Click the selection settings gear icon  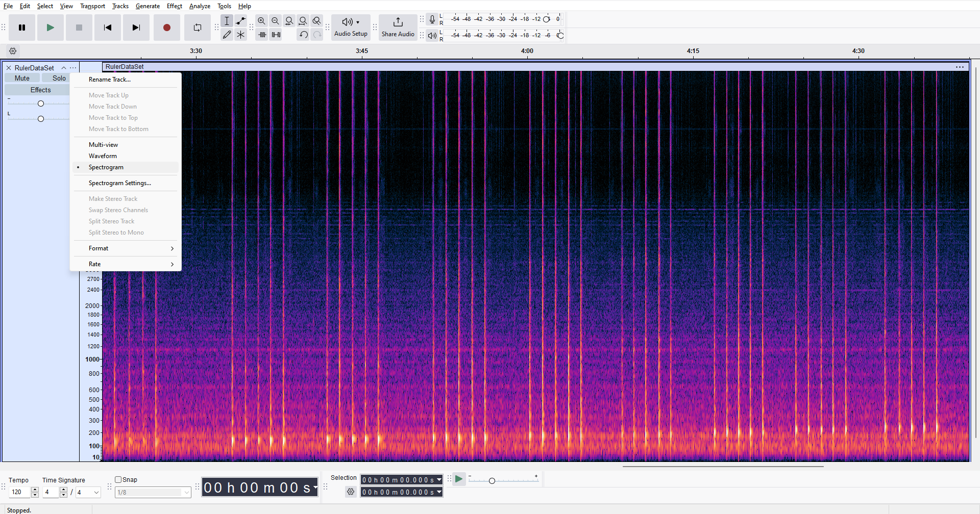[351, 492]
